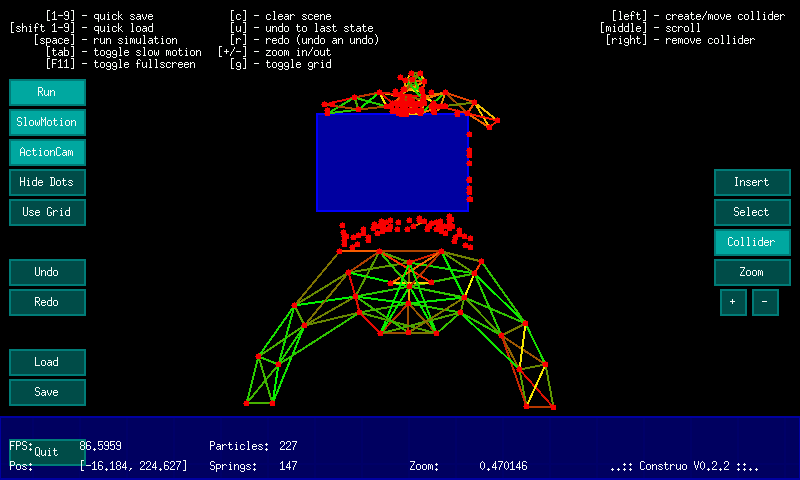Toggle SlowMotion mode
This screenshot has height=480, width=800.
(x=47, y=122)
